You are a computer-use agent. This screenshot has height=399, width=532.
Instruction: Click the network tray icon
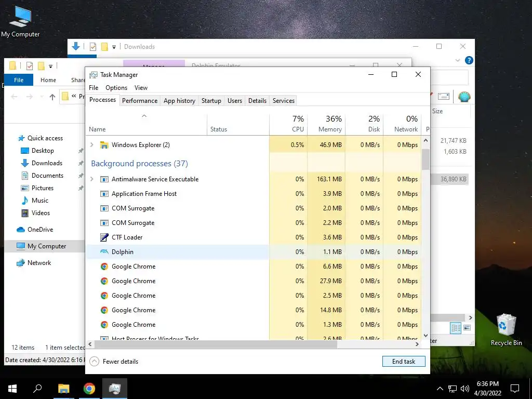453,389
